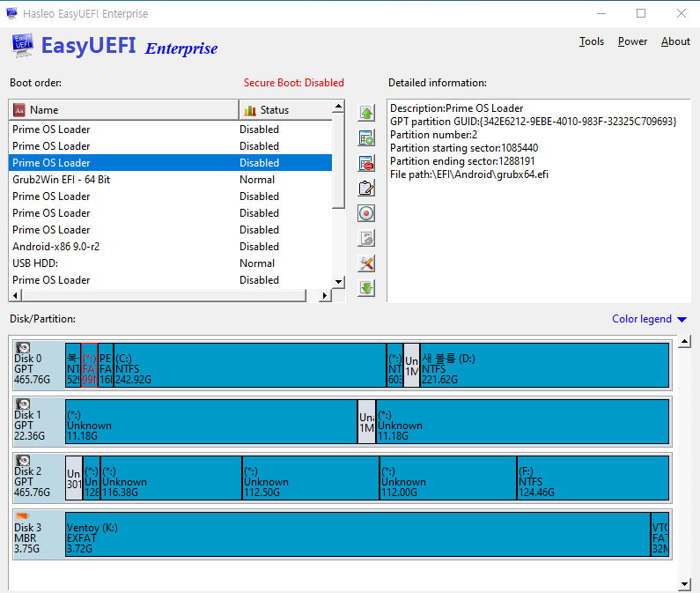This screenshot has width=700, height=593.
Task: Sort boot entries by Status column
Action: click(285, 110)
